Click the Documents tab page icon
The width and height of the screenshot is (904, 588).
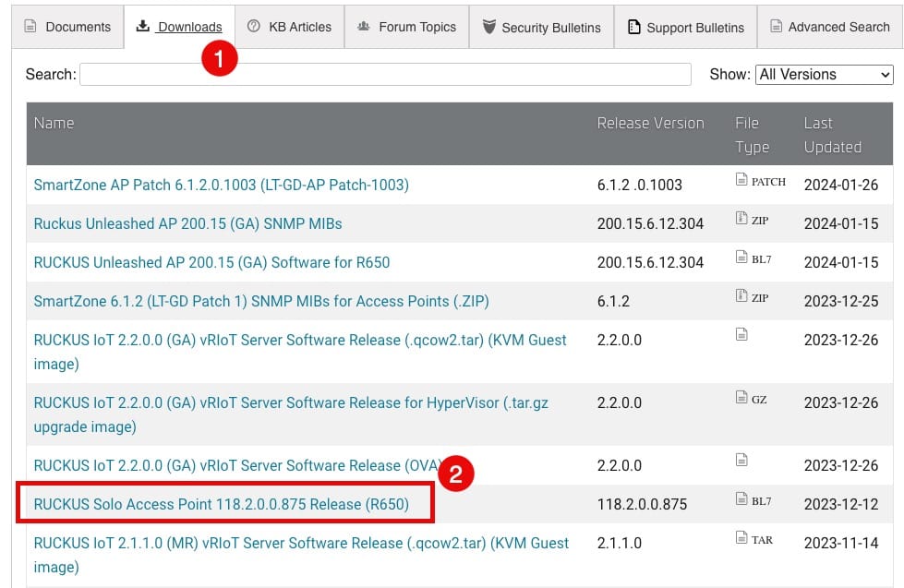(30, 27)
